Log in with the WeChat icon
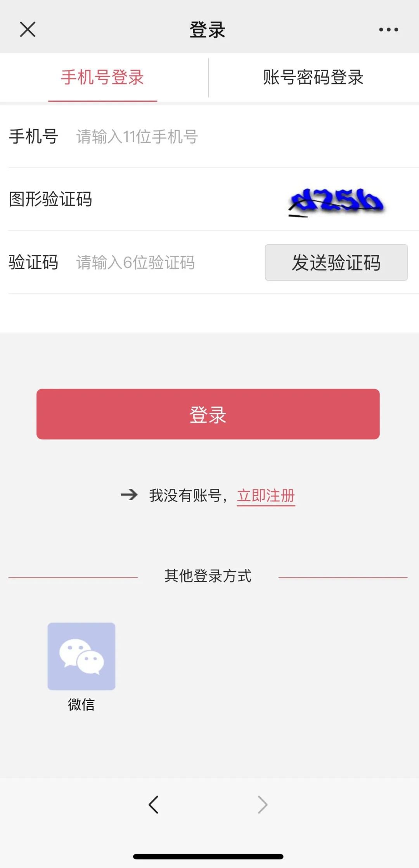Screen dimensions: 419x868 (x=81, y=656)
